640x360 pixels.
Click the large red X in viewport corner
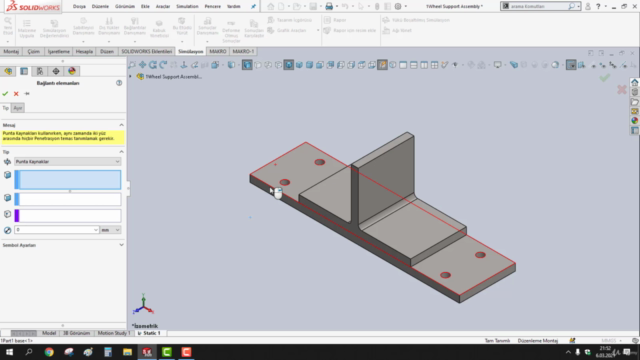point(622,89)
